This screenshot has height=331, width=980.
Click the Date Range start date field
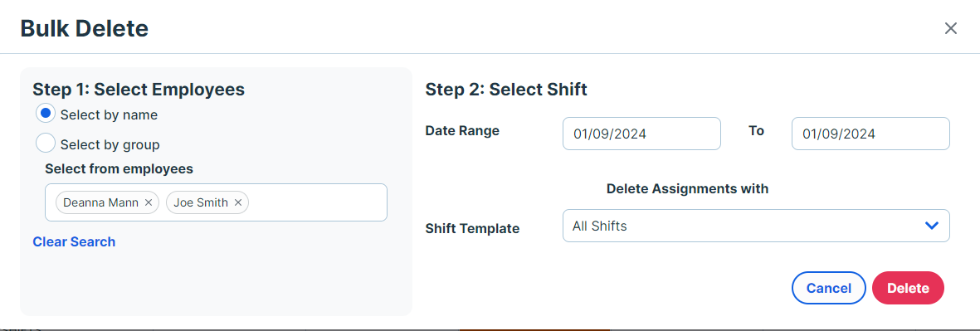642,134
